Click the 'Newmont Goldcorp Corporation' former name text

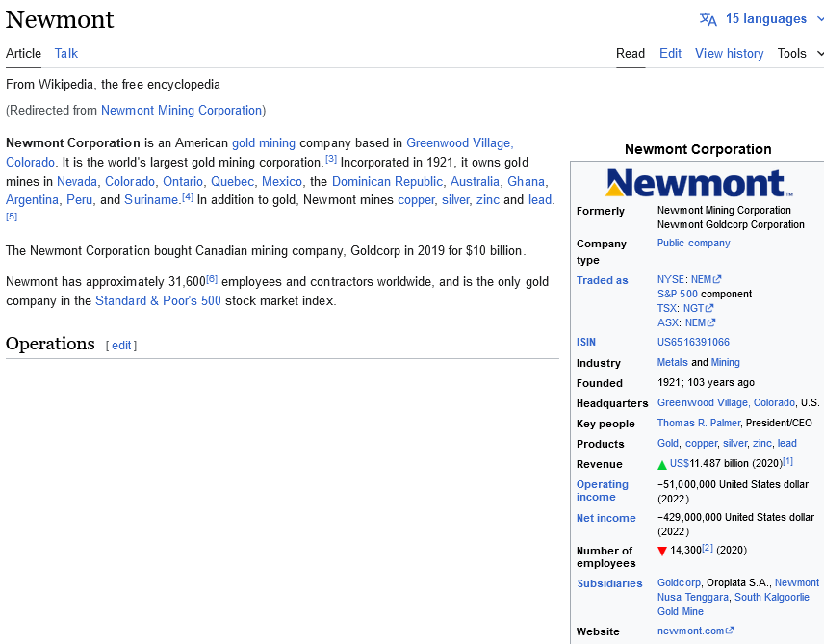pyautogui.click(x=731, y=224)
